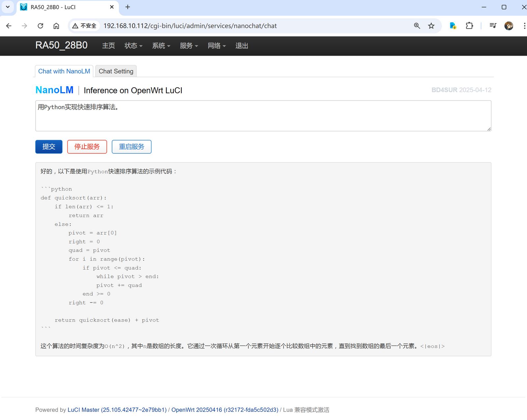The width and height of the screenshot is (527, 420).
Task: Expand the 状态 dropdown menu
Action: (x=133, y=46)
